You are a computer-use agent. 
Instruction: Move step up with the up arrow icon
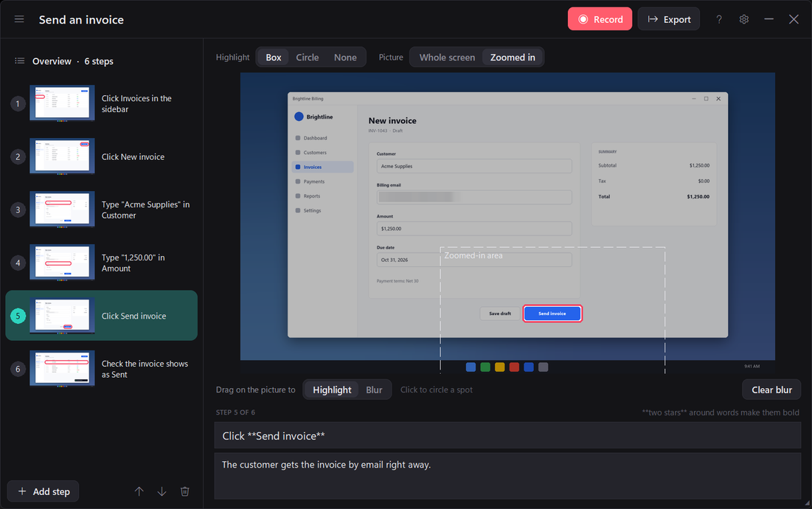139,491
